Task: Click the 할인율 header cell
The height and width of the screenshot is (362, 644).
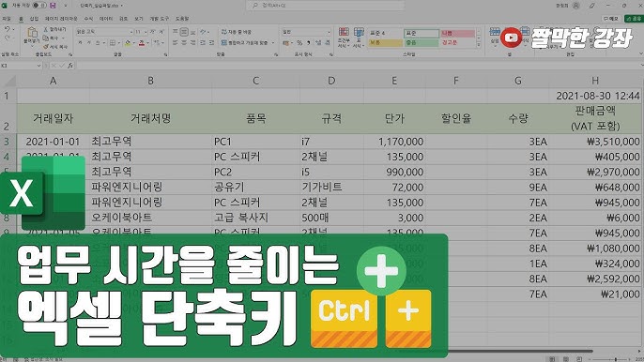Action: pos(456,118)
